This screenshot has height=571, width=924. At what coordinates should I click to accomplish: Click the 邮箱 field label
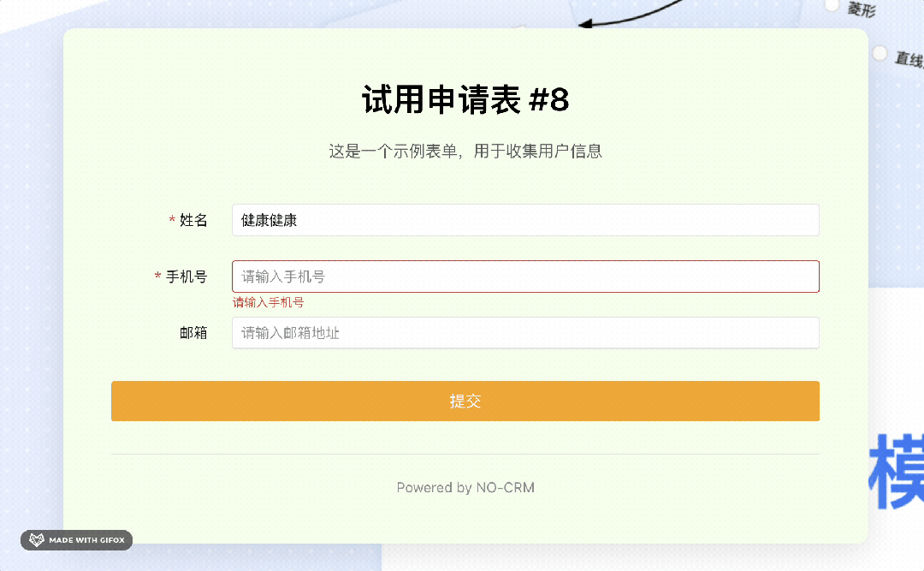coord(193,333)
